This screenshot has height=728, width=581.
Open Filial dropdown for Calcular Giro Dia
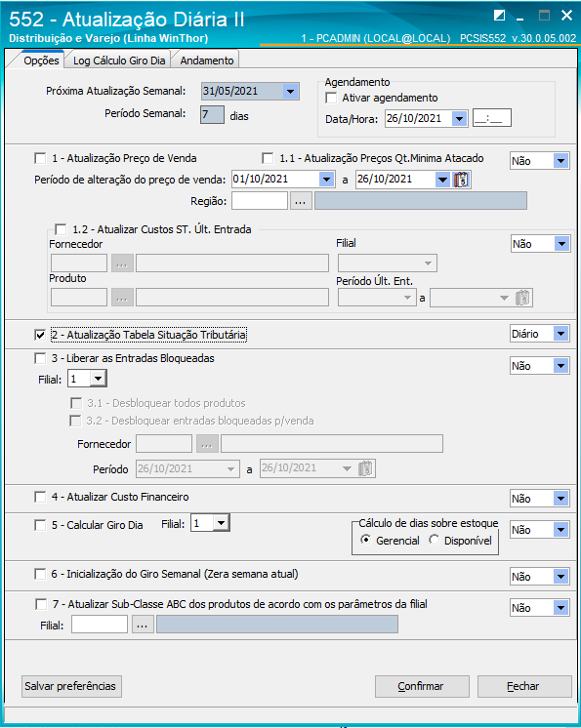222,523
